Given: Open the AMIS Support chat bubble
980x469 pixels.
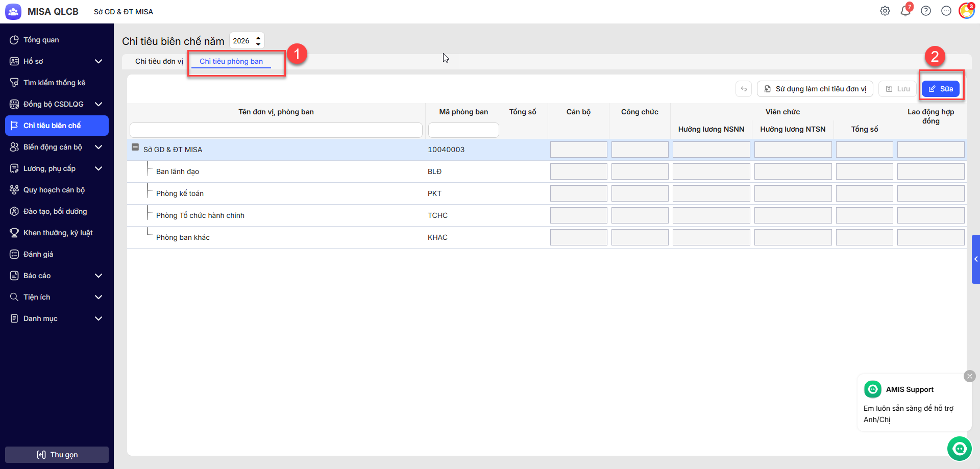Looking at the screenshot, I should [960, 449].
